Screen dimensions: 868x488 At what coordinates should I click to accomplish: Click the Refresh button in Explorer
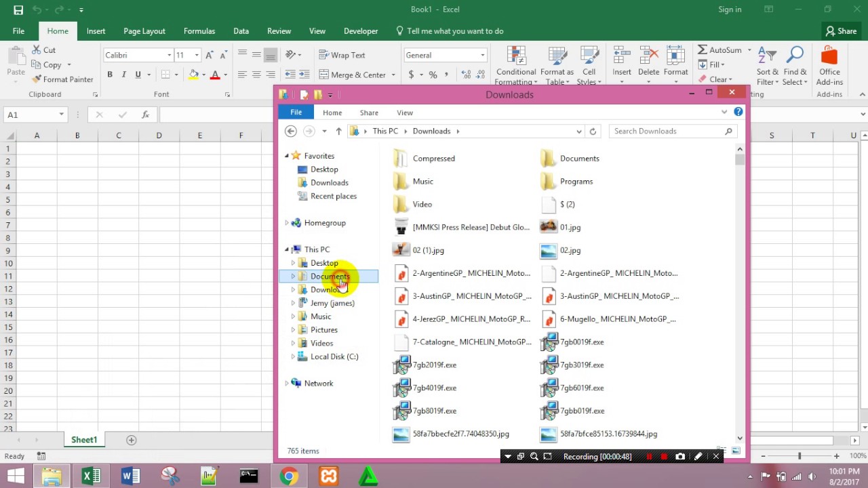(593, 131)
